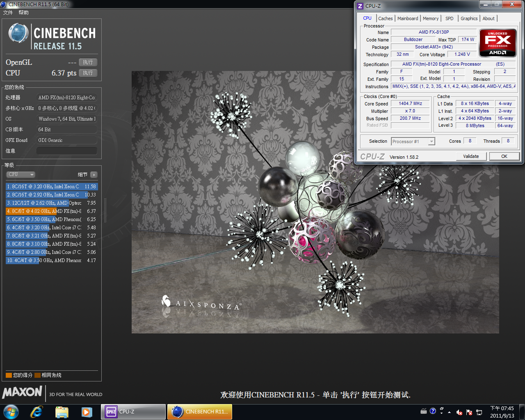Switch to the CPU-Z taskbar button

point(133,411)
